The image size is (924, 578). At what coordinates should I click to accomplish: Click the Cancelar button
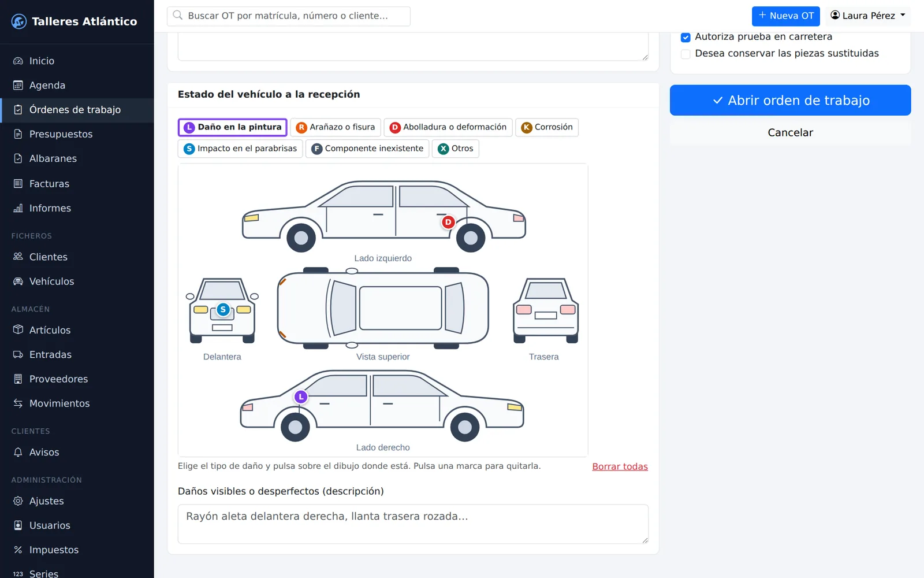[x=790, y=132]
